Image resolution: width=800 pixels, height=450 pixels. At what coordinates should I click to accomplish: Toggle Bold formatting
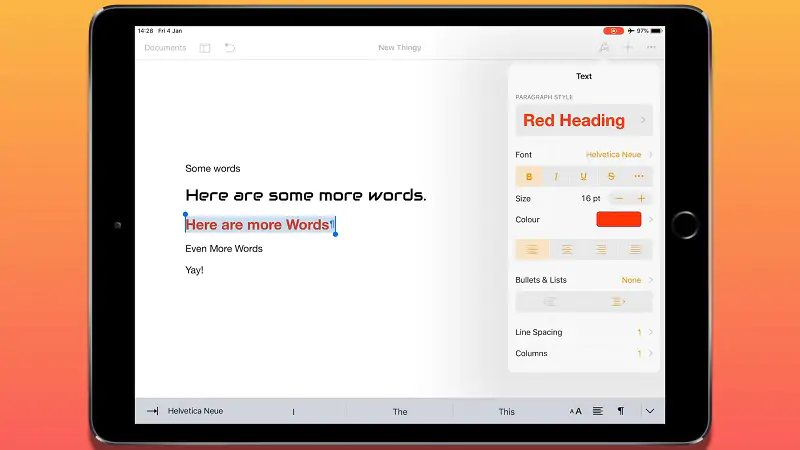pyautogui.click(x=529, y=177)
